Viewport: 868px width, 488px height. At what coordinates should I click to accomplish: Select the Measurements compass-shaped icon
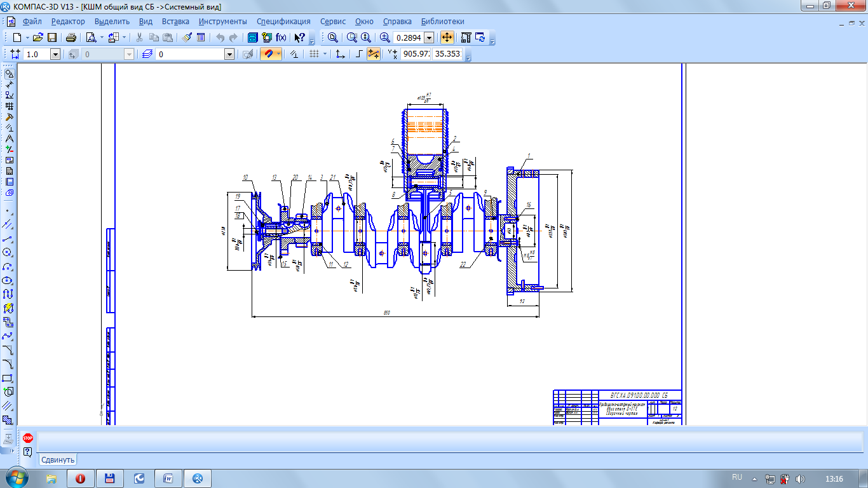(x=9, y=139)
